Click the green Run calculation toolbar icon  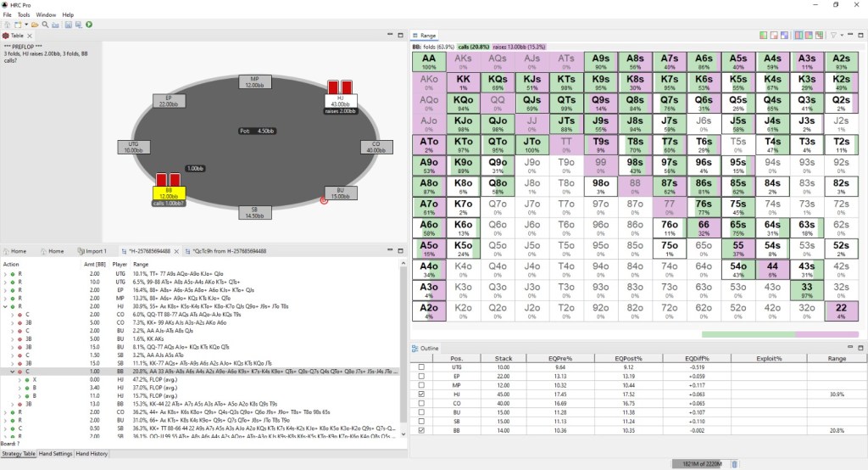[x=90, y=25]
